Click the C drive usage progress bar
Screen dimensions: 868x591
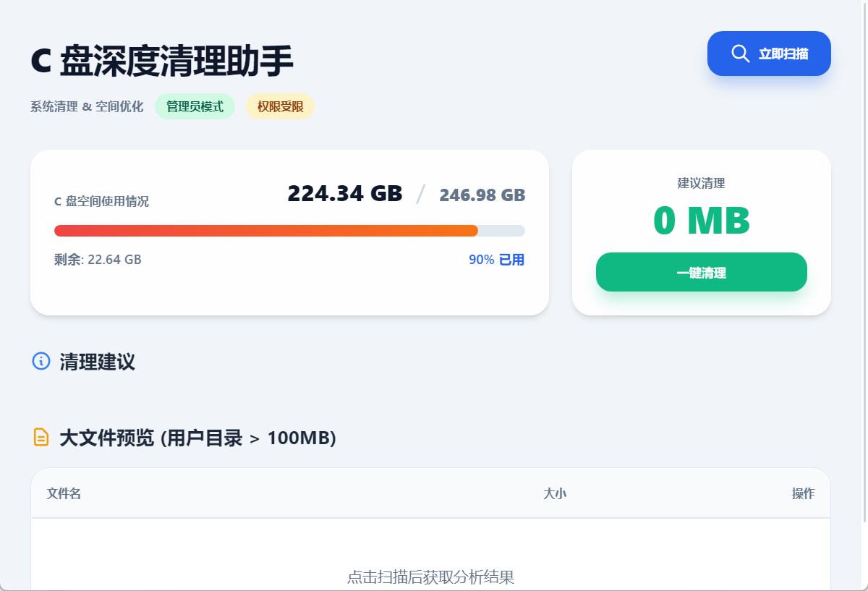pos(289,231)
